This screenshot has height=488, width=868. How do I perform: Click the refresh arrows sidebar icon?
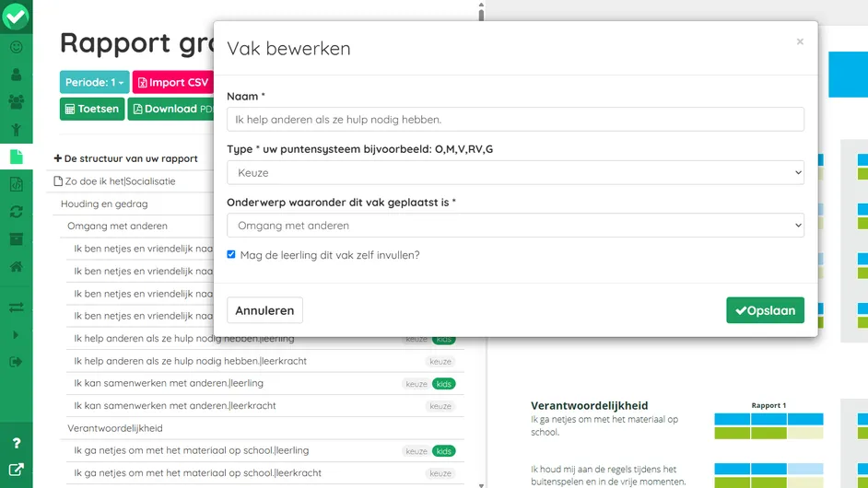coord(16,212)
